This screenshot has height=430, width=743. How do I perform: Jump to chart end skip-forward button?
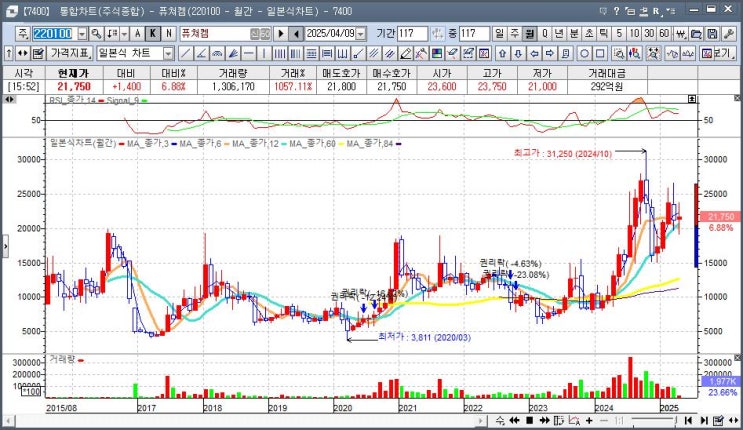[704, 420]
